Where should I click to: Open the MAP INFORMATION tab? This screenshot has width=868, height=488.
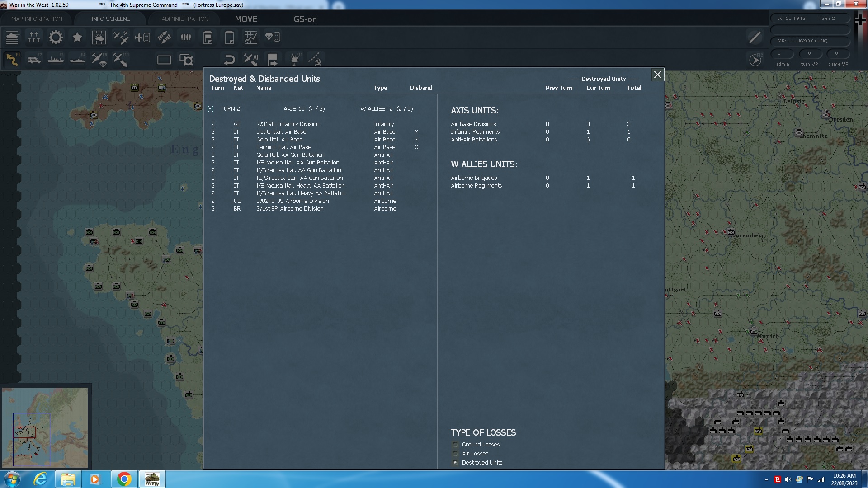pos(37,19)
